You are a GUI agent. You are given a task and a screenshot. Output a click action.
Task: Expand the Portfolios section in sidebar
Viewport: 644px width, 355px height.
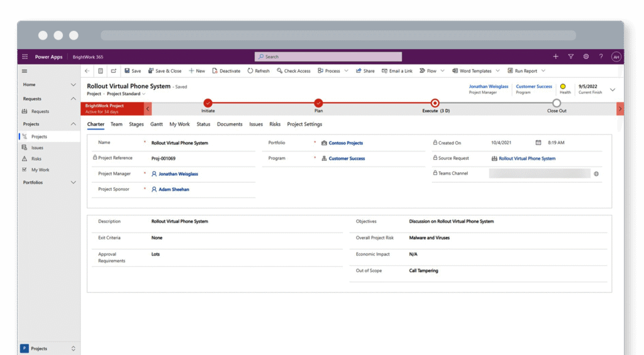click(73, 182)
